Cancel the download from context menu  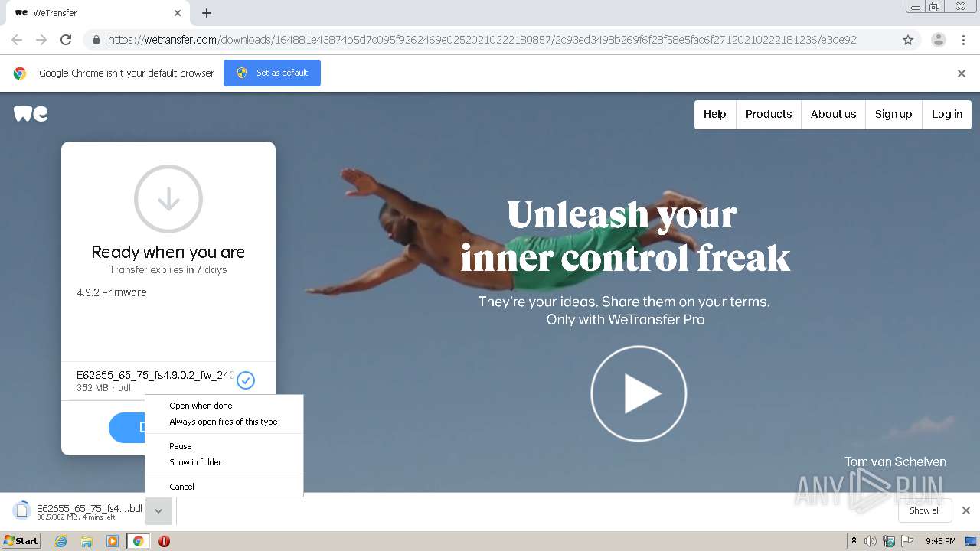coord(224,487)
